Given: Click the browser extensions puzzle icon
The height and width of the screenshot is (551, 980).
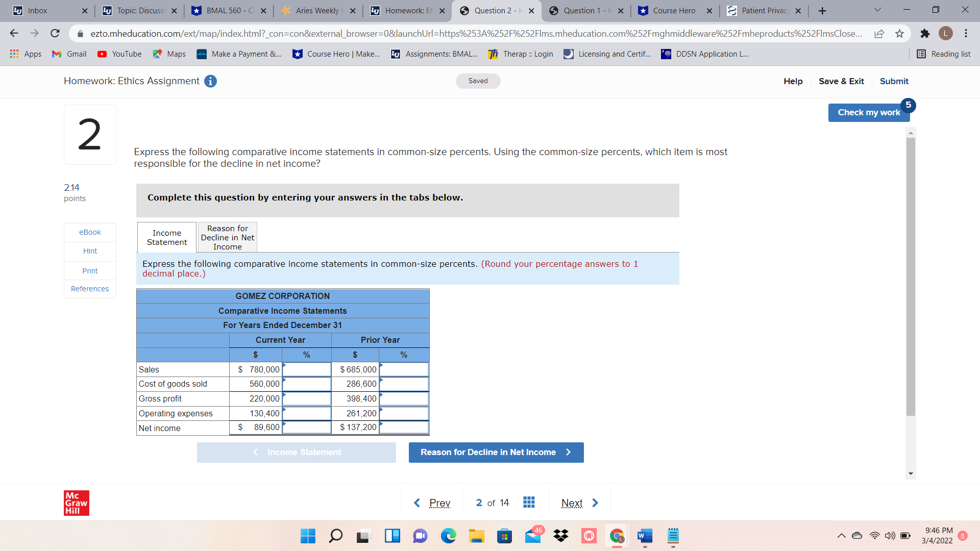Looking at the screenshot, I should 925,34.
